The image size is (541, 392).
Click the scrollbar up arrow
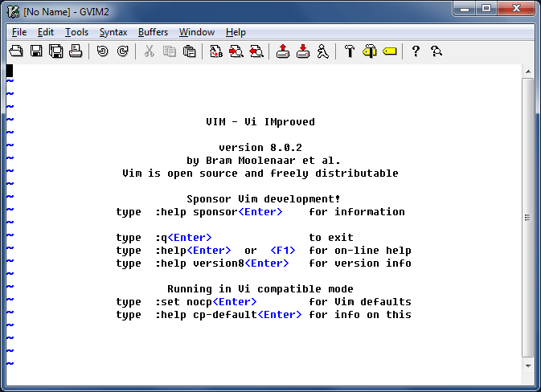pos(528,71)
